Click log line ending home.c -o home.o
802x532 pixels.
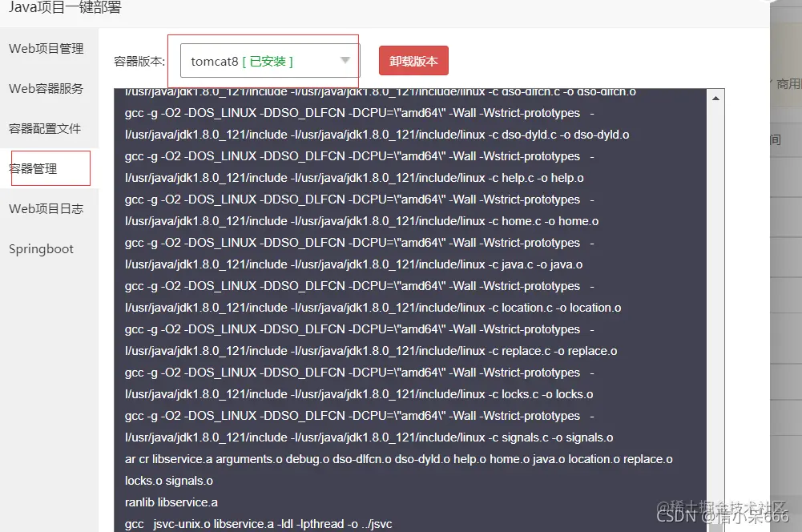[x=361, y=221]
